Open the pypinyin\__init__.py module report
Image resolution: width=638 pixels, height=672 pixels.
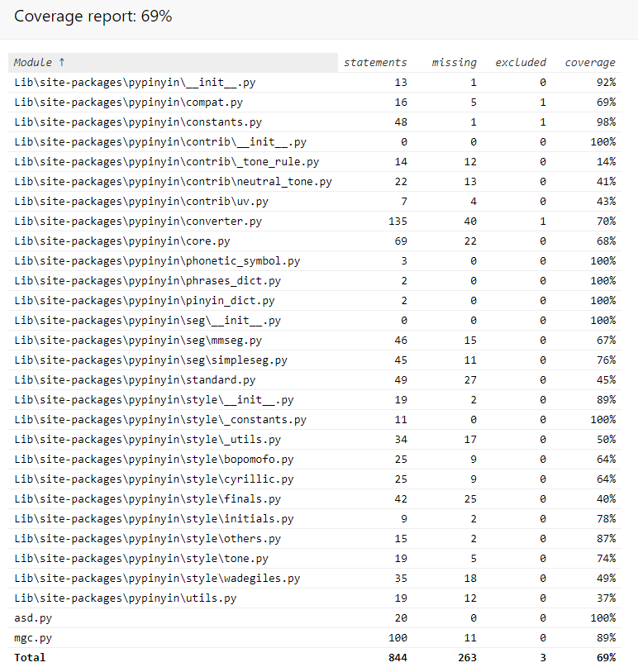click(130, 83)
